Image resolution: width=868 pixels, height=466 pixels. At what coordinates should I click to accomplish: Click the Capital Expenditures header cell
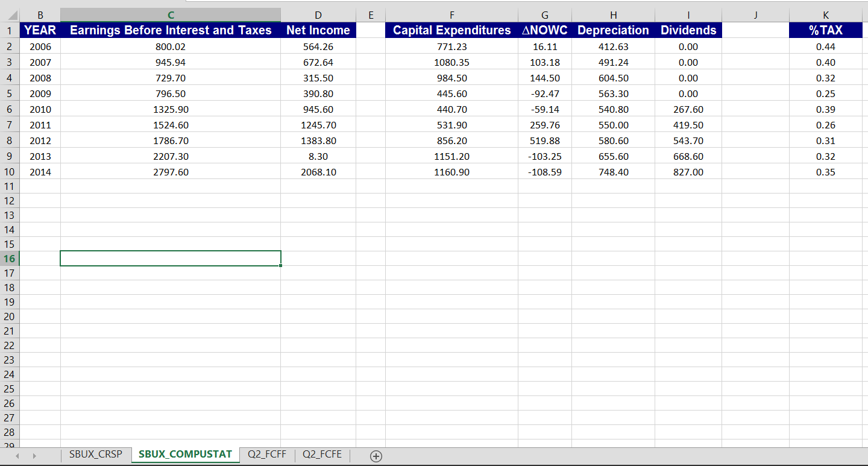click(451, 30)
